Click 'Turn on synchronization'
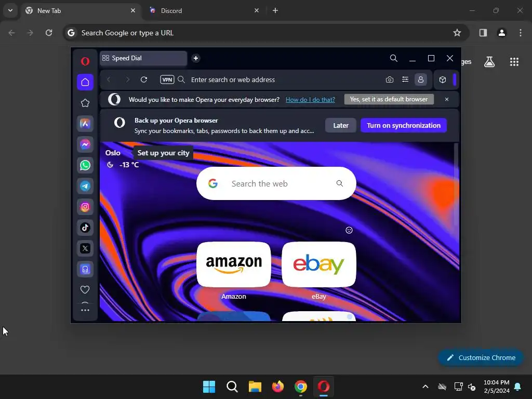Screen dimensions: 532x399 [403, 126]
